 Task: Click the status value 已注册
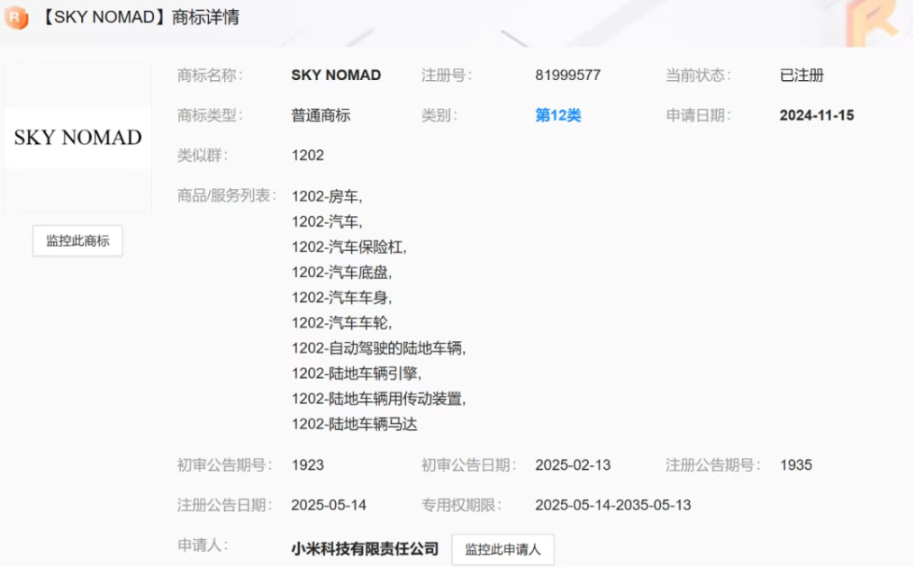point(802,76)
